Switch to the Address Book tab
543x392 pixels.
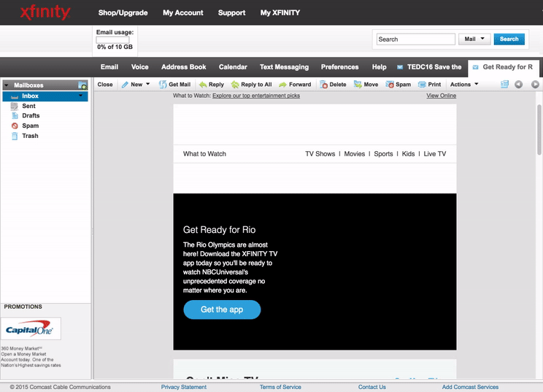pyautogui.click(x=183, y=67)
